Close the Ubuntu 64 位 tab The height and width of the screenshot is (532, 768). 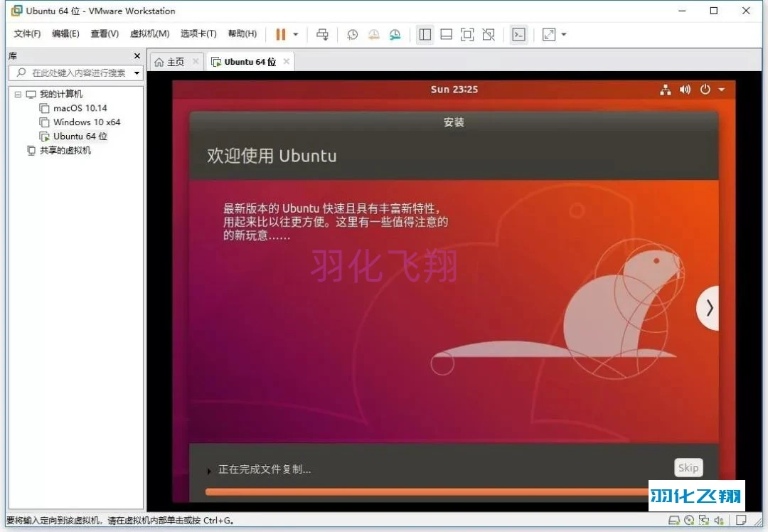287,61
